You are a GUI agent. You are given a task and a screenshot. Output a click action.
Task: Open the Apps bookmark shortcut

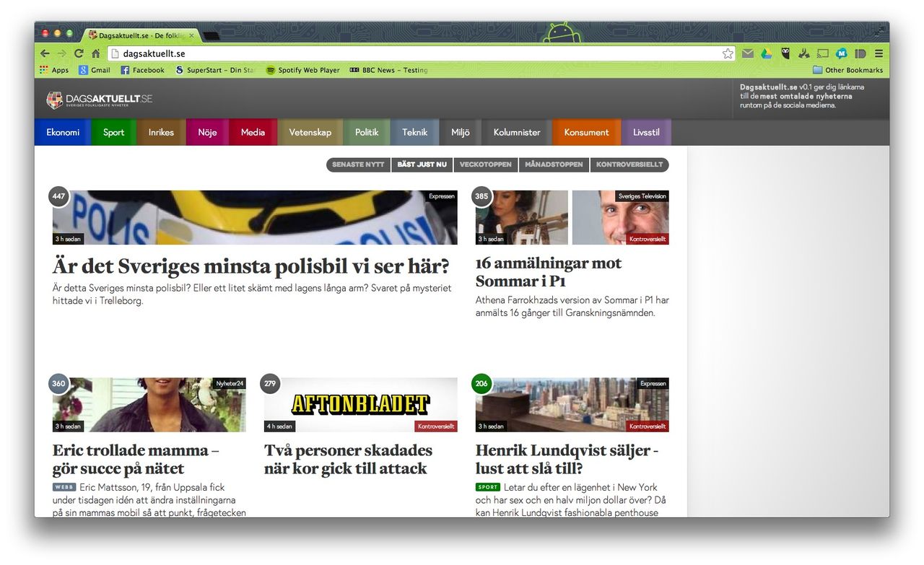coord(54,70)
